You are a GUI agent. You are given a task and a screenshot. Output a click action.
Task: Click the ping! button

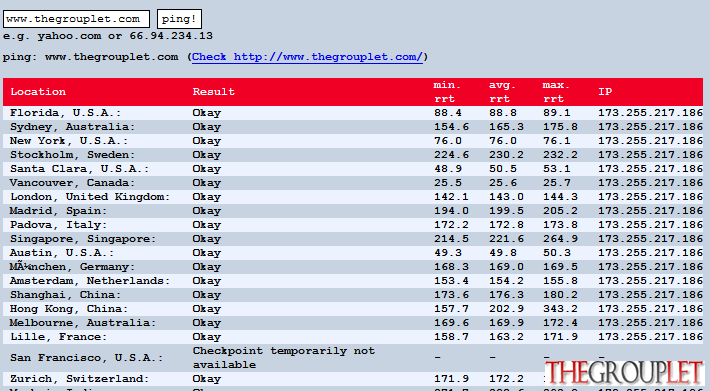coord(179,19)
